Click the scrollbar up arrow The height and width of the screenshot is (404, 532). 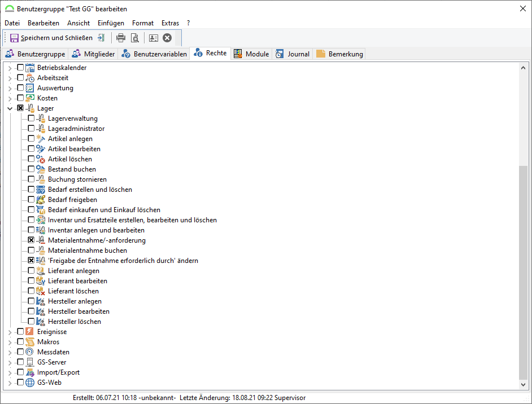pyautogui.click(x=523, y=68)
